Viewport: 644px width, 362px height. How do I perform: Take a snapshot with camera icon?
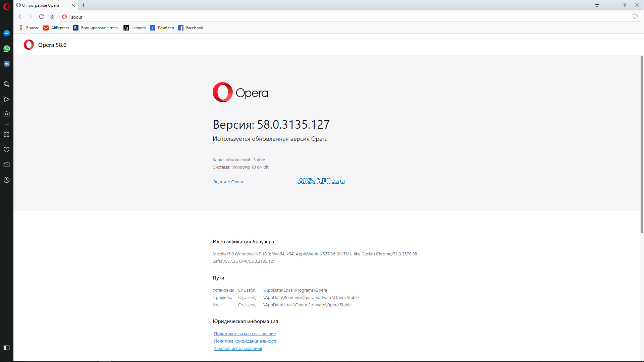(x=6, y=114)
